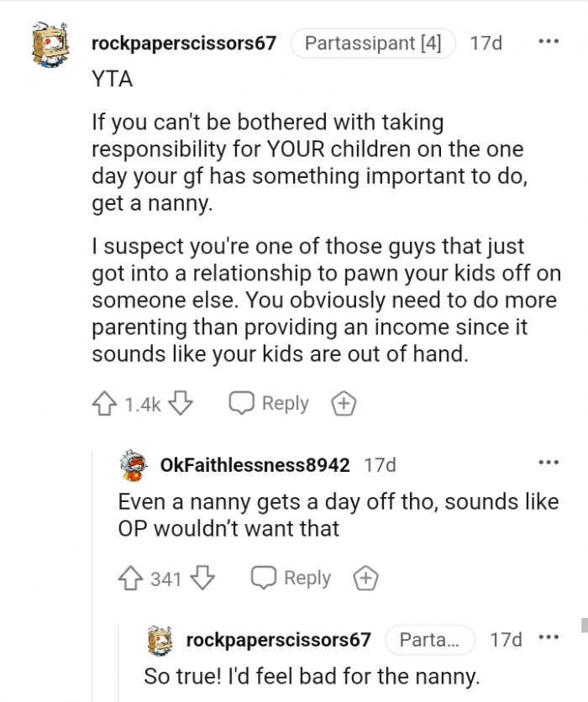Open rockpaperscissors67's profile
The width and height of the screenshot is (588, 702).
pyautogui.click(x=183, y=45)
